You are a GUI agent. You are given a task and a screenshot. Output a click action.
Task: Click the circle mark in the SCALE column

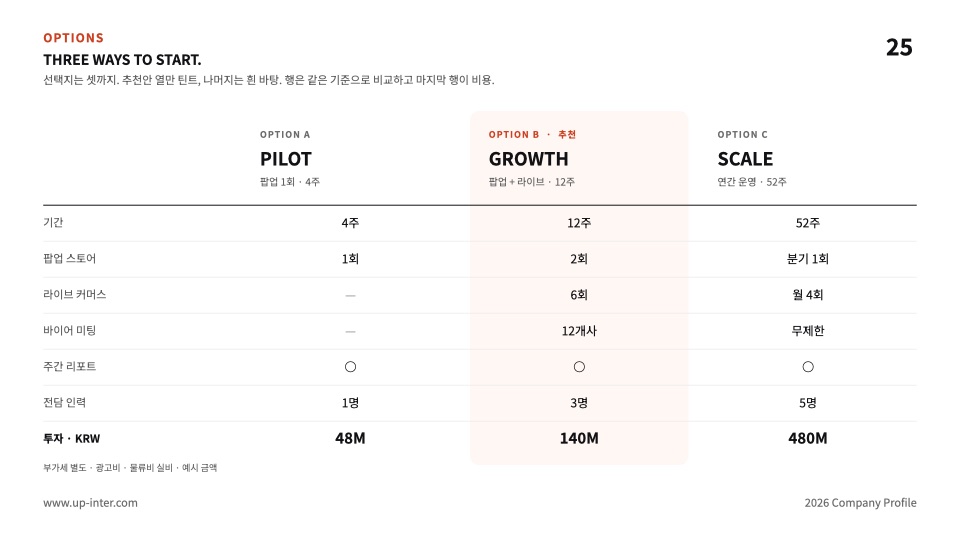pos(808,367)
